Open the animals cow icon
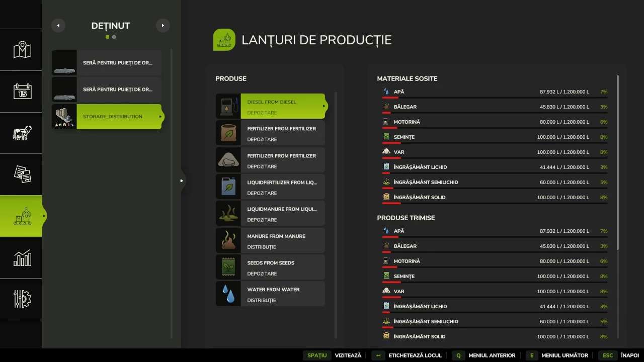Screen dimensions: 644x362 [x=22, y=133]
